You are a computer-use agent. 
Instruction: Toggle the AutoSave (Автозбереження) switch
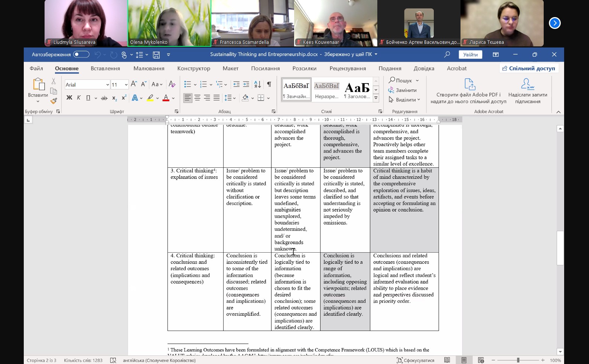(x=81, y=55)
